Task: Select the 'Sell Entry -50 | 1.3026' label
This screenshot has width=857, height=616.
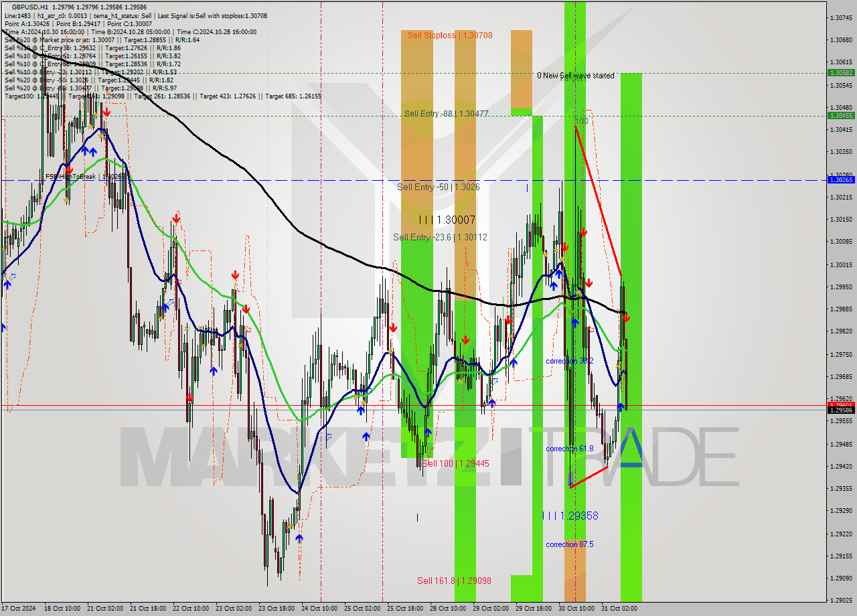Action: click(x=438, y=187)
